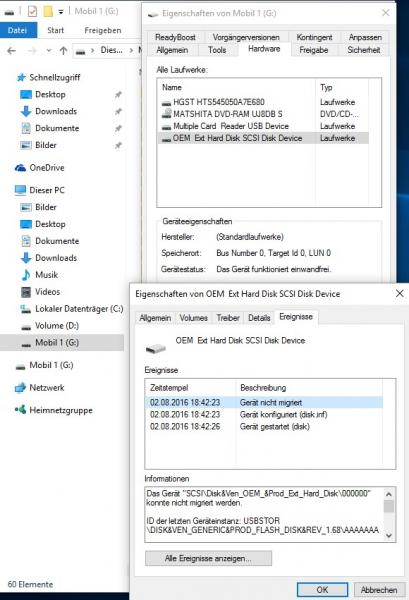Open Volumes tab in OEM disk properties
The image size is (409, 600).
coord(193,318)
